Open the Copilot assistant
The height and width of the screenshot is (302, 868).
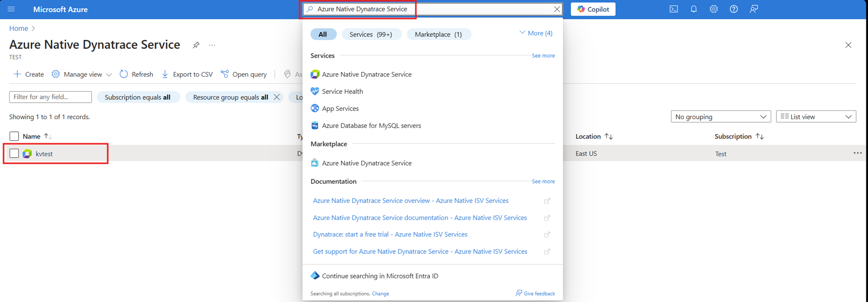point(593,9)
